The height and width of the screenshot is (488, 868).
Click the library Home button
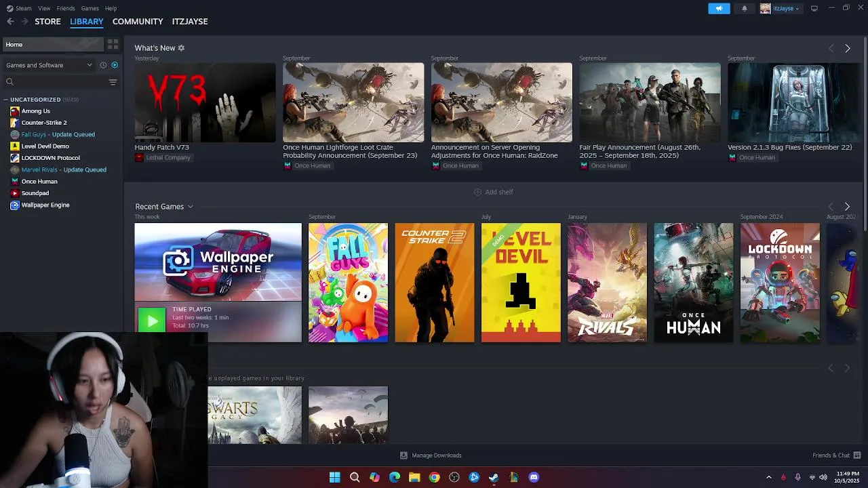pyautogui.click(x=52, y=44)
